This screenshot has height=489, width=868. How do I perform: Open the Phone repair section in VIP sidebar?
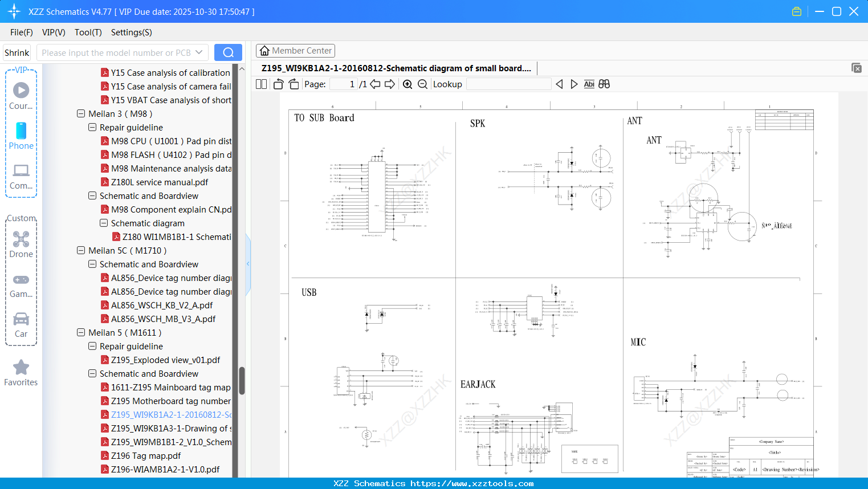tap(21, 137)
